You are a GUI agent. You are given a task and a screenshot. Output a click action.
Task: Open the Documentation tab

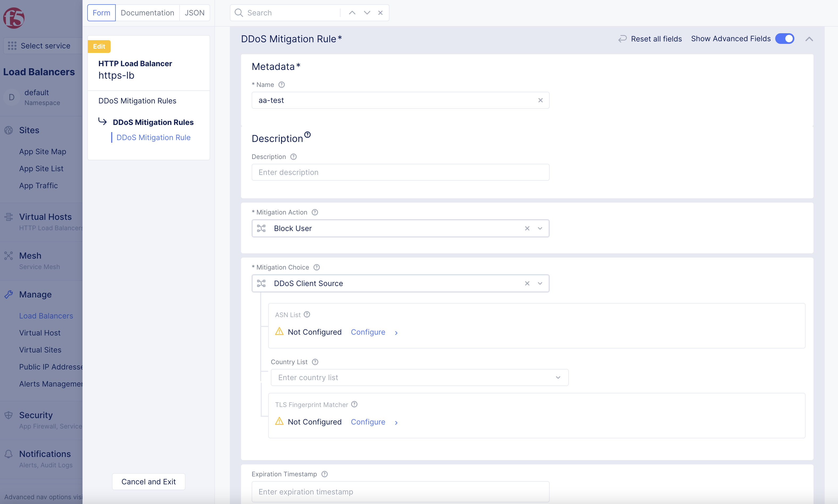pyautogui.click(x=147, y=12)
